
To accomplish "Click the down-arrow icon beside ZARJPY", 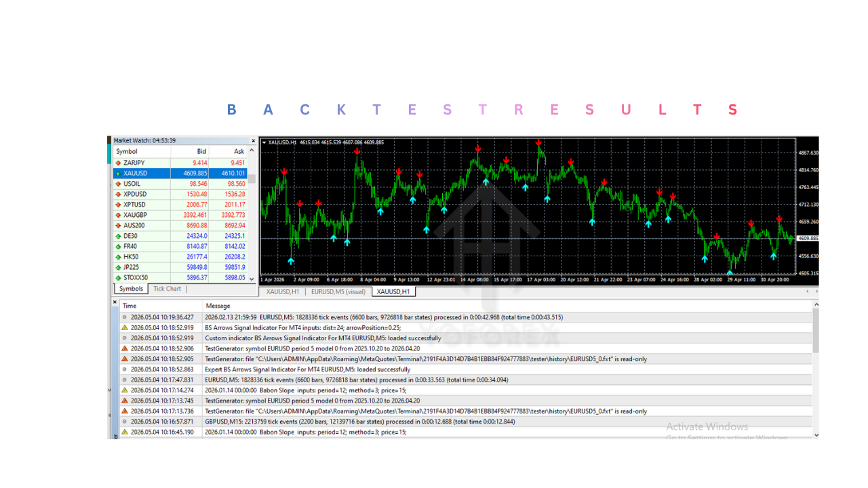I will (118, 163).
